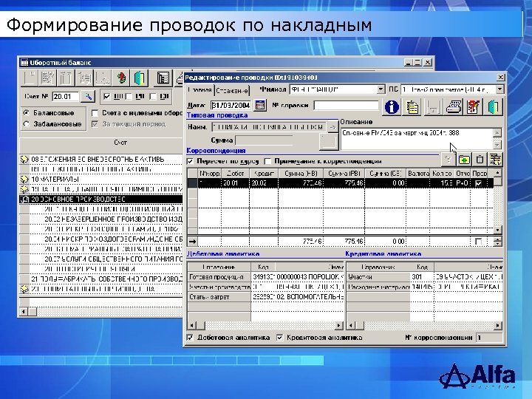Click the stepper beside the totals row
Screen dimensions: 532x399
(x=497, y=242)
